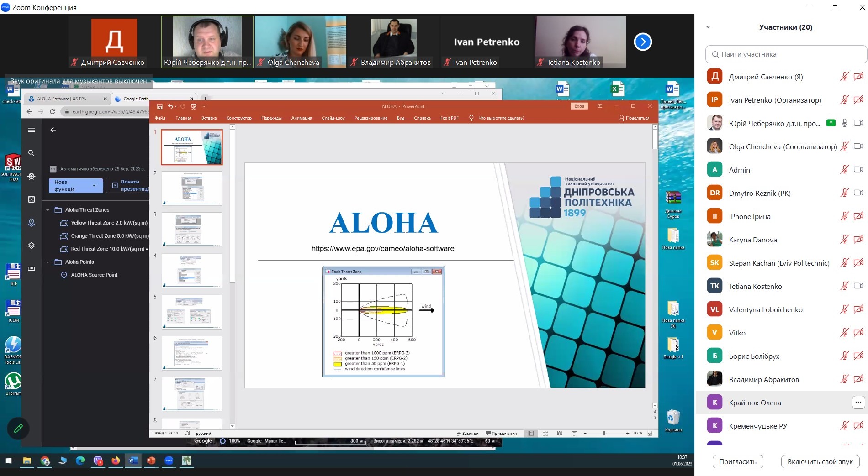Click Включить свой звук button

820,462
